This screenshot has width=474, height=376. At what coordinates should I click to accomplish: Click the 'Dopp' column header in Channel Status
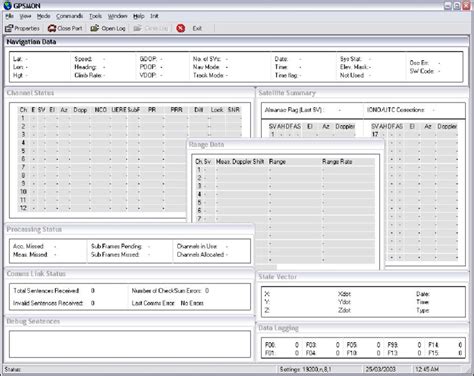click(80, 110)
